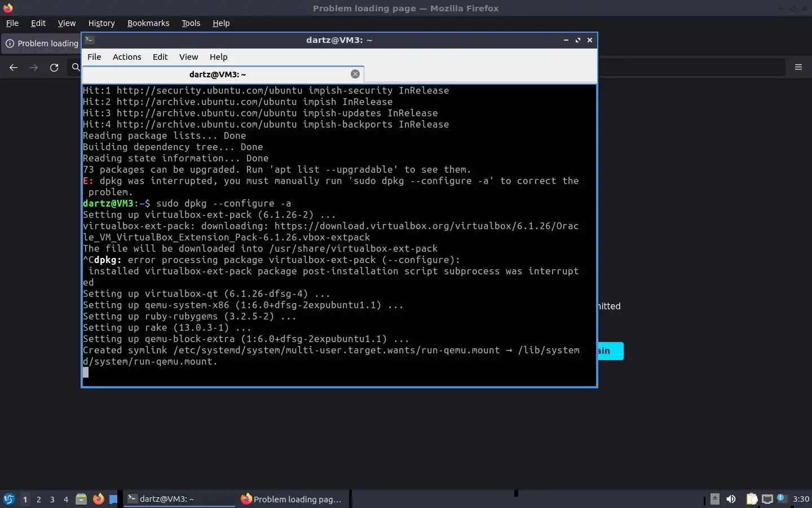Click the 'Setting up ruby-rubygems (3.2.5-2)' line
Viewport: 812px width, 508px height.
[x=189, y=316]
